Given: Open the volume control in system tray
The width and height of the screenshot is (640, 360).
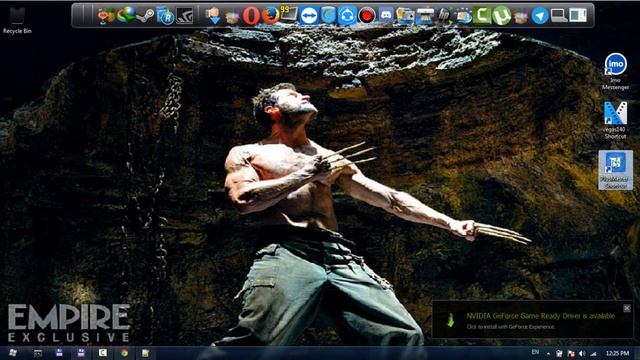Looking at the screenshot, I should click(x=582, y=353).
